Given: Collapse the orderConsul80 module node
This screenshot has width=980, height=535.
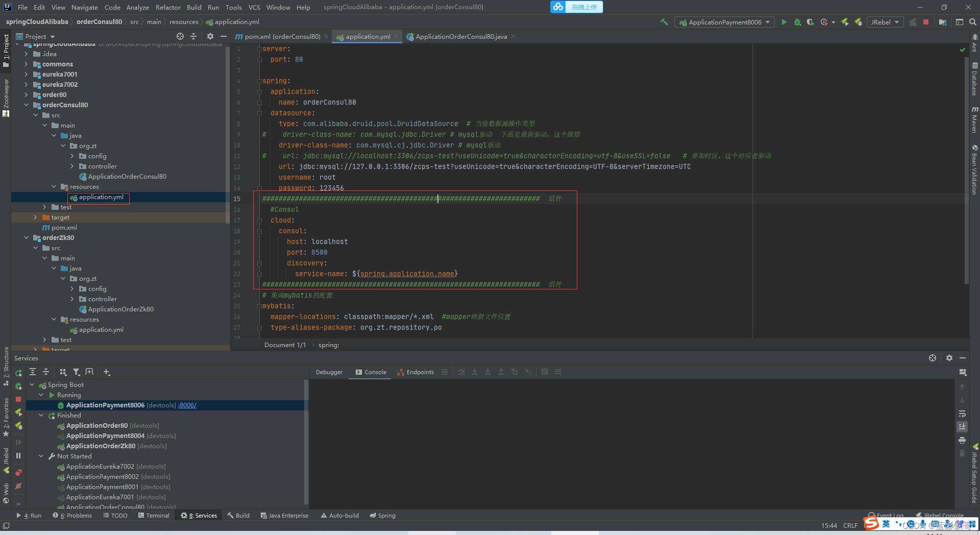Looking at the screenshot, I should click(26, 105).
